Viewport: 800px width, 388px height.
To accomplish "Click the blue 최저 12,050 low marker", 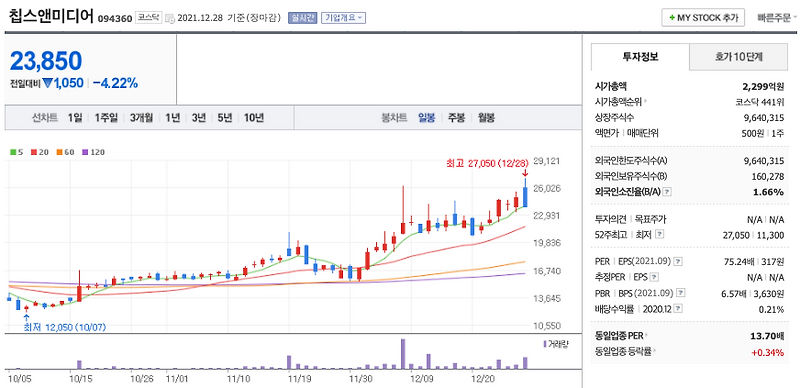I will click(64, 327).
